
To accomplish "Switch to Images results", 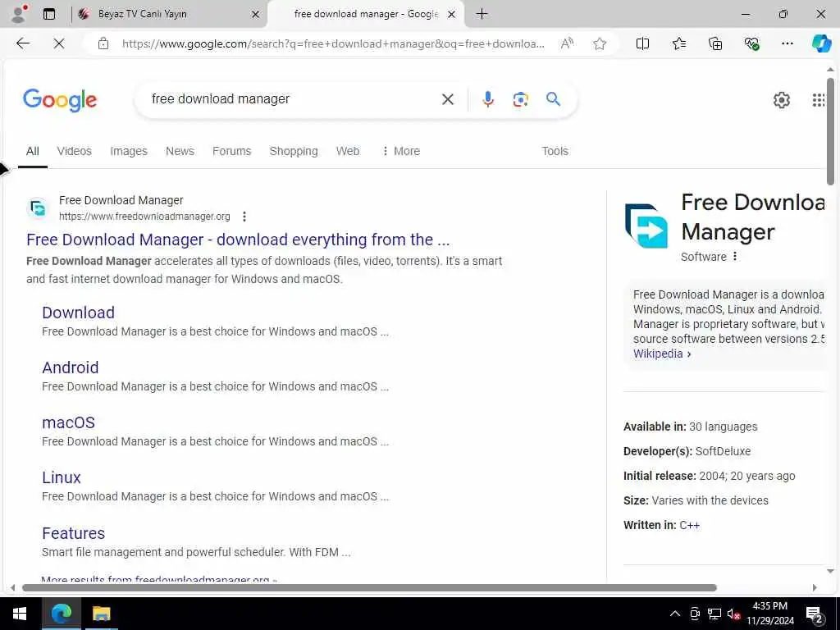I will pos(129,151).
